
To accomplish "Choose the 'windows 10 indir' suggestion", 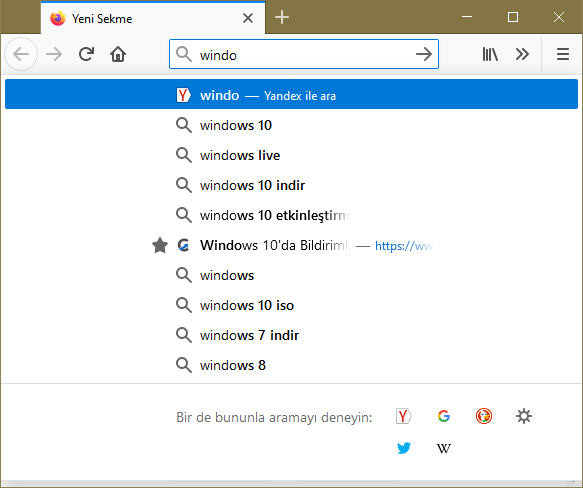I will click(x=292, y=185).
